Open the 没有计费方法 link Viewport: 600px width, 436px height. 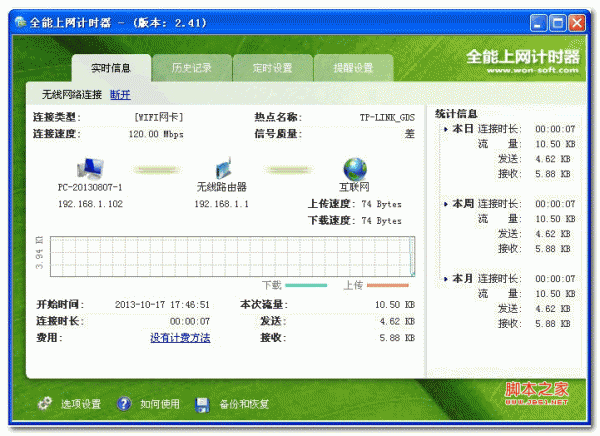[180, 338]
